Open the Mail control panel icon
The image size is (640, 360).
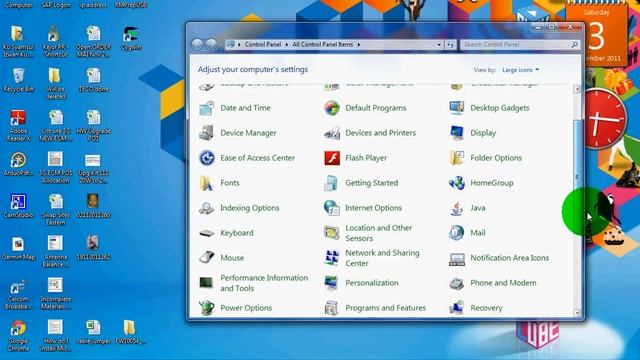pyautogui.click(x=457, y=233)
